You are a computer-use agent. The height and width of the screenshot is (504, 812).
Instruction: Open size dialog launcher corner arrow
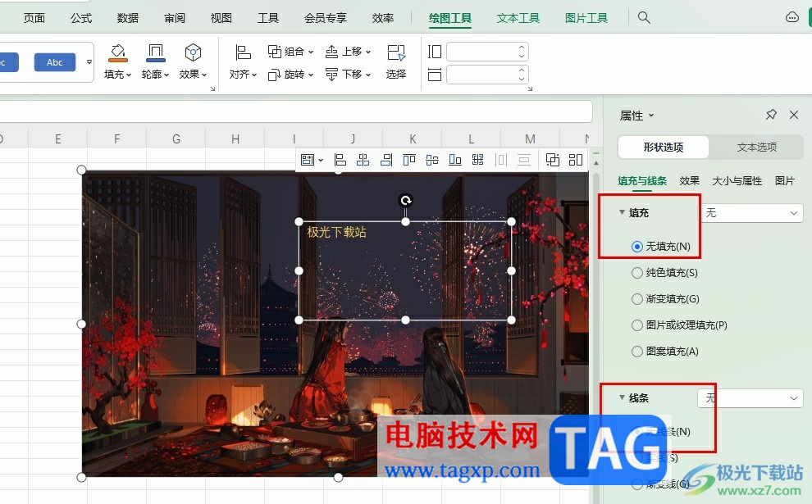click(x=530, y=89)
